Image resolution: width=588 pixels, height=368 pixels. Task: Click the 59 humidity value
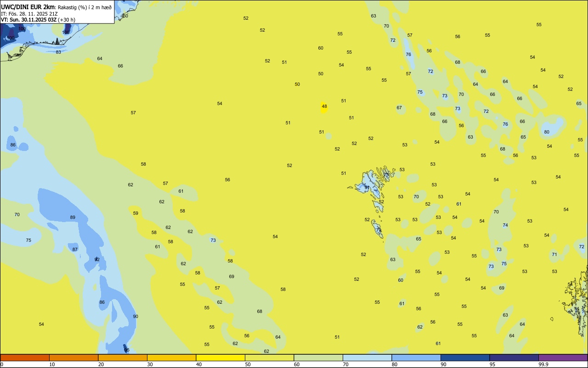tap(136, 213)
